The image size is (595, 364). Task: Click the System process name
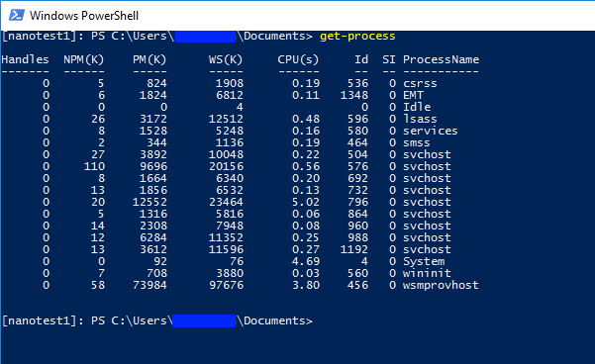(x=424, y=261)
